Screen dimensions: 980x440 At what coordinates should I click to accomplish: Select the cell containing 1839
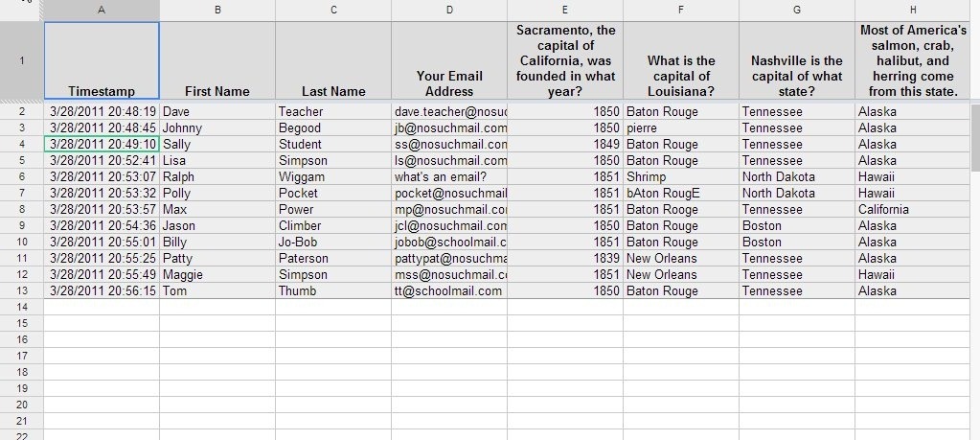tap(565, 259)
